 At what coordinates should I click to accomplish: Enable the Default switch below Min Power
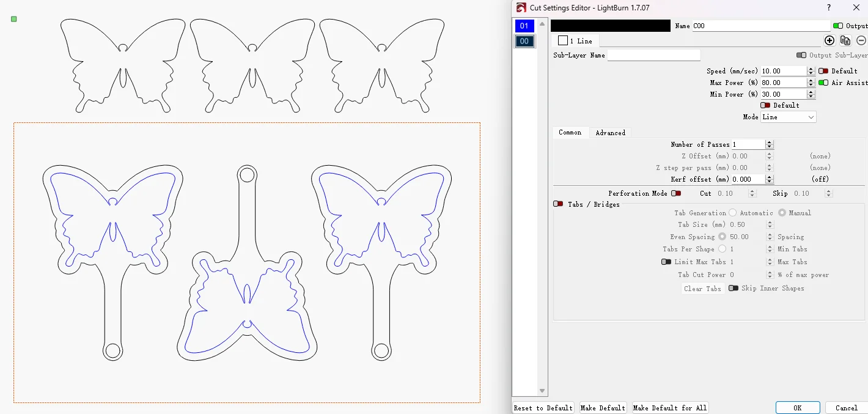(765, 105)
